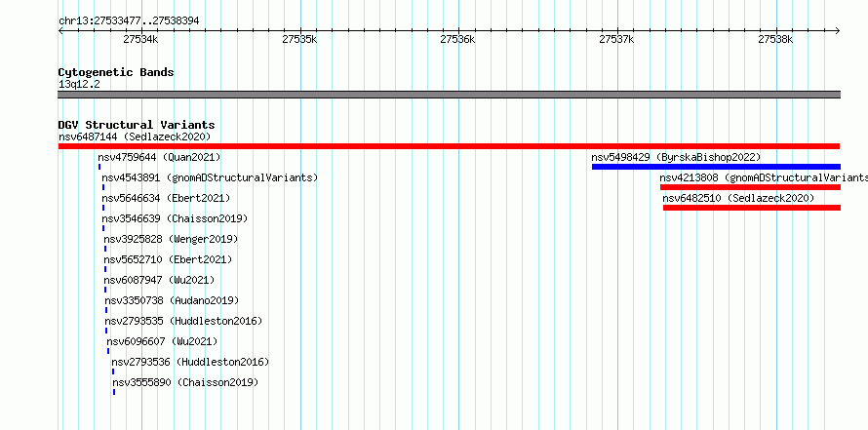
Task: Click the nsv6482510 (Sedlazeck2020) label
Action: (x=738, y=198)
